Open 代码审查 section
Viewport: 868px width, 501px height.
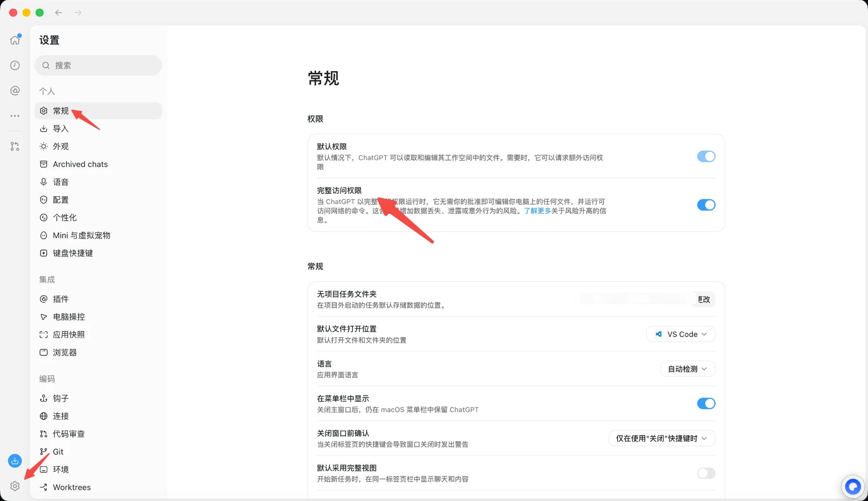coord(98,434)
